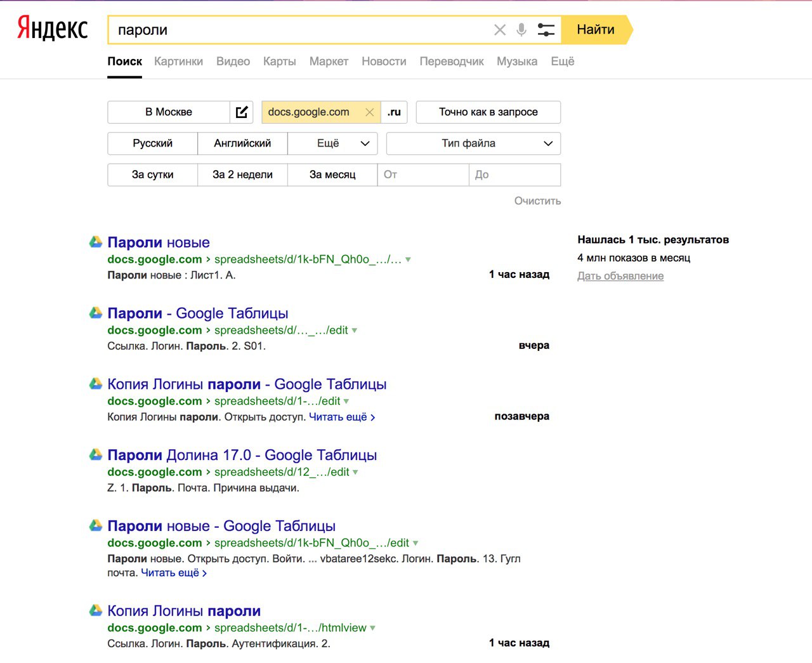Expand URL arrow under Пароли новые - Google Таблицы
Screen dimensions: 812x663
point(416,543)
